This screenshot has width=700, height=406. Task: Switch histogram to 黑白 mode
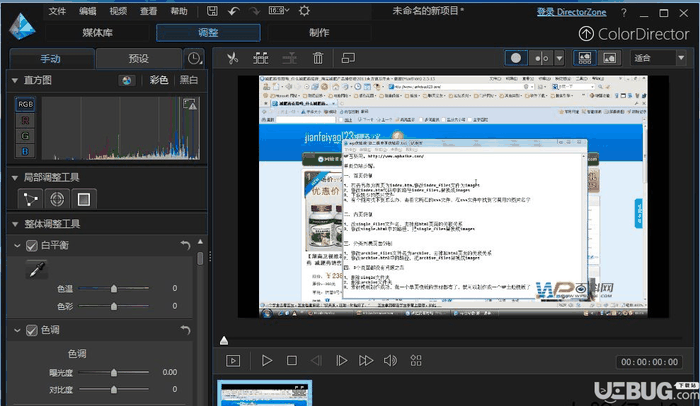[x=188, y=80]
